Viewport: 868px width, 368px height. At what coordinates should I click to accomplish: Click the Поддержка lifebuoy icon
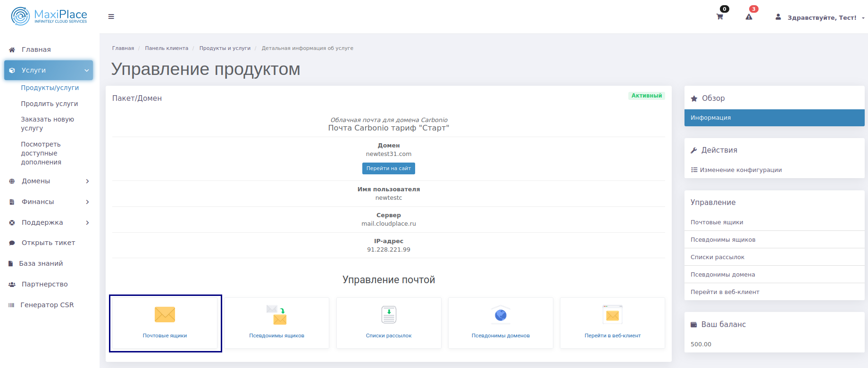[12, 222]
